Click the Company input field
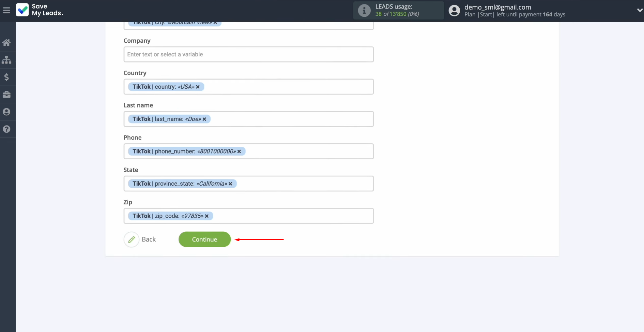 coord(249,55)
